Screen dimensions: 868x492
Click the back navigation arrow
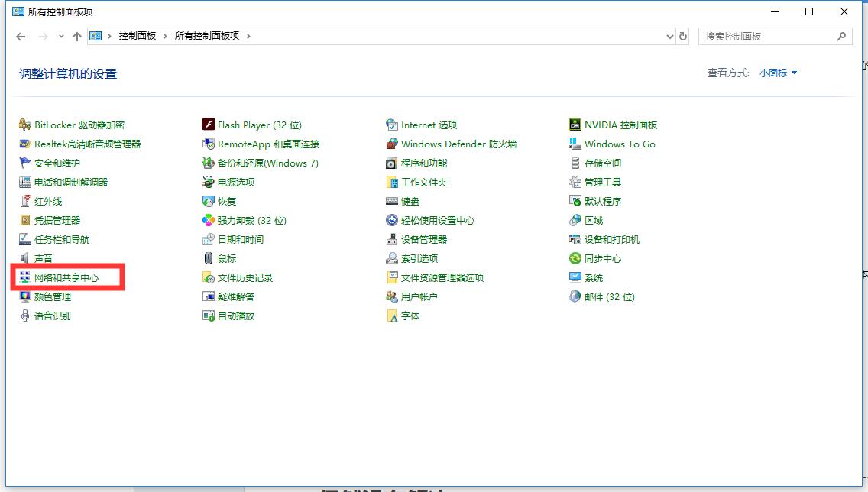(21, 37)
